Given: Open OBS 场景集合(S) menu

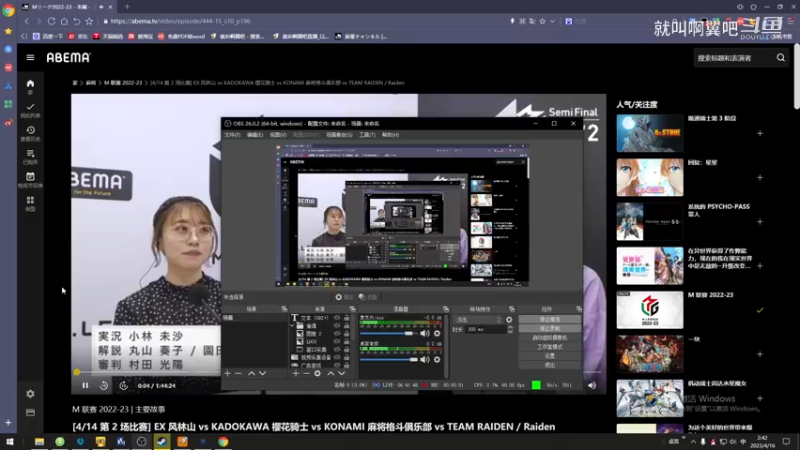Looking at the screenshot, I should (x=339, y=135).
